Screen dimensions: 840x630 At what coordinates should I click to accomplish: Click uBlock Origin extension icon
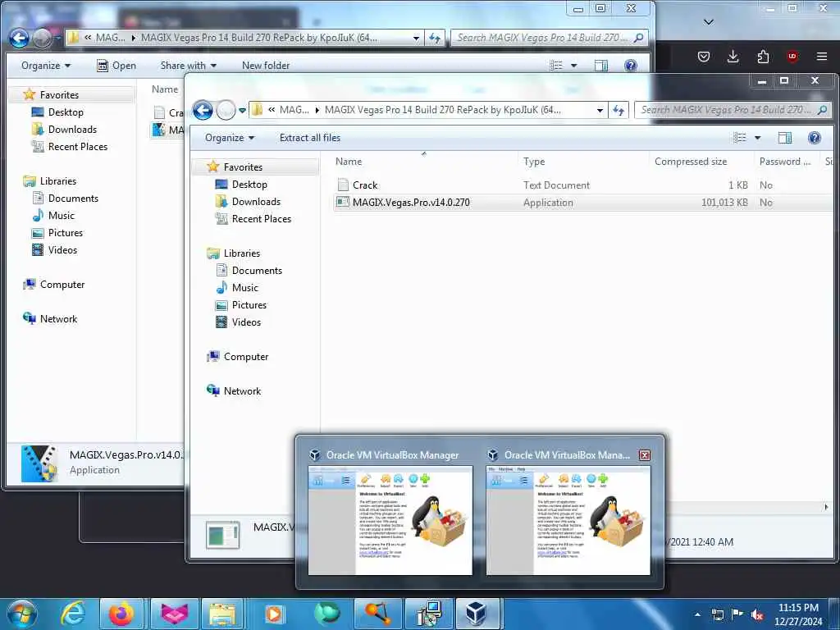pyautogui.click(x=792, y=57)
